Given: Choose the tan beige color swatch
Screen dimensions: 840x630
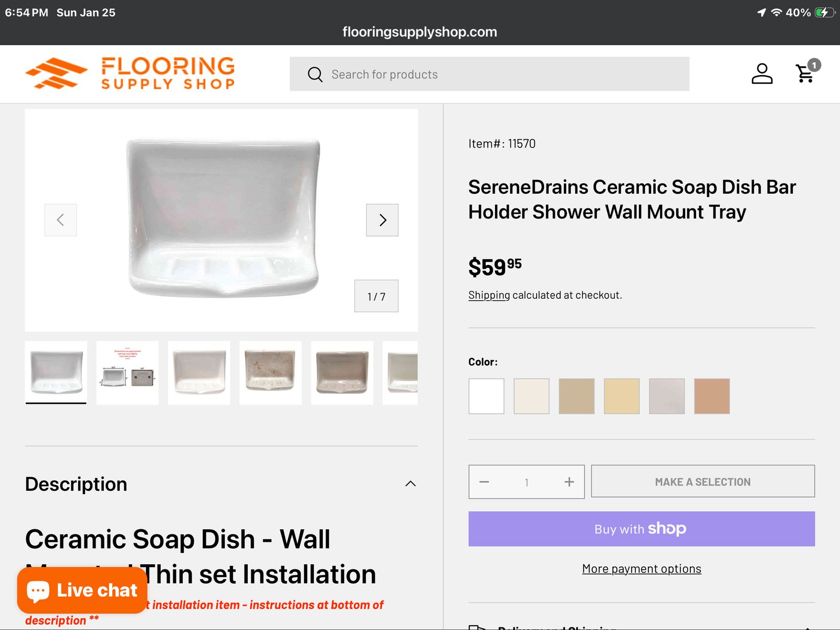Looking at the screenshot, I should 576,396.
